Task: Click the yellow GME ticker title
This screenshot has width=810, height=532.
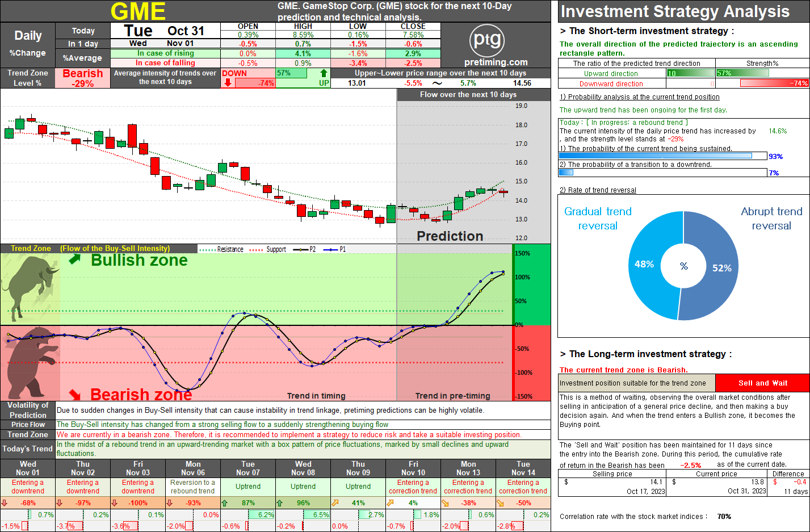Action: (138, 11)
